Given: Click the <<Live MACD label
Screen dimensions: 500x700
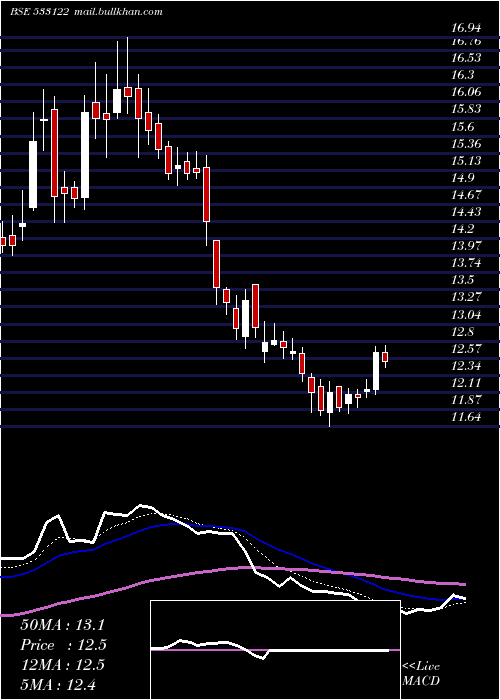Looking at the screenshot, I should (x=421, y=673).
